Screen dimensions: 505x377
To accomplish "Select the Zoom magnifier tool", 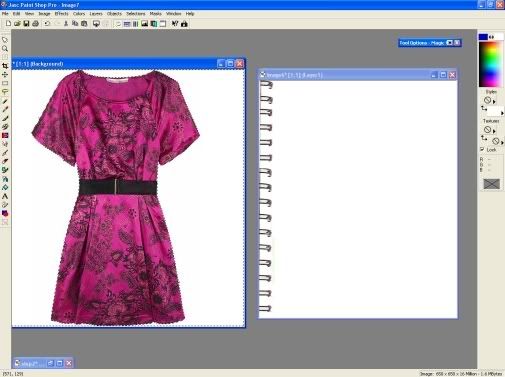I will [x=5, y=49].
